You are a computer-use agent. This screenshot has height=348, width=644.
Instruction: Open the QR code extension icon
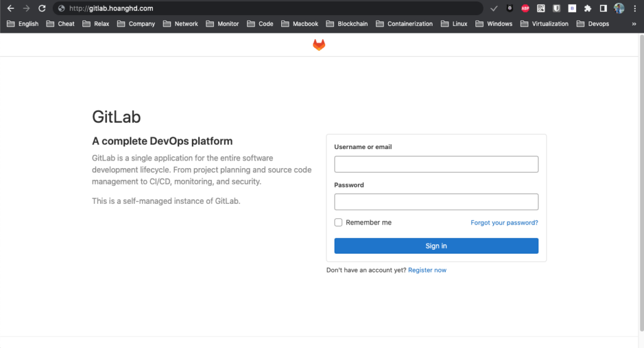click(x=541, y=8)
